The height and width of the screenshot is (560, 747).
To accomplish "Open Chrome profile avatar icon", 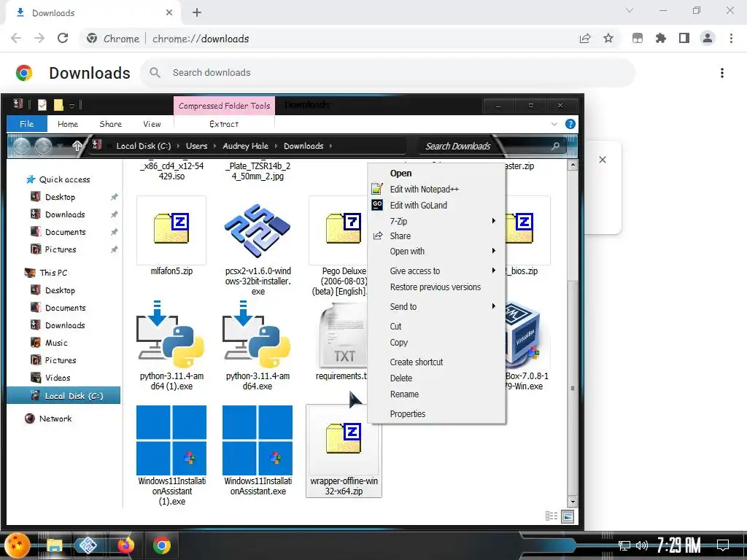I will (708, 39).
